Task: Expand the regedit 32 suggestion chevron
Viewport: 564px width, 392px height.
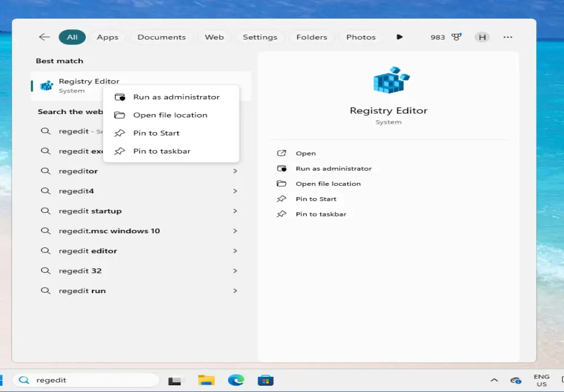Action: 235,271
